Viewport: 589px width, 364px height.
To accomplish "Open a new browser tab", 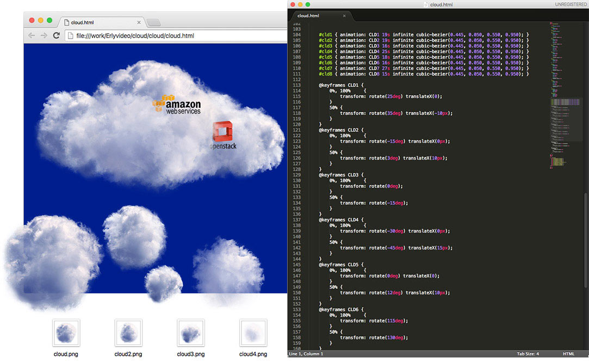I will [153, 23].
